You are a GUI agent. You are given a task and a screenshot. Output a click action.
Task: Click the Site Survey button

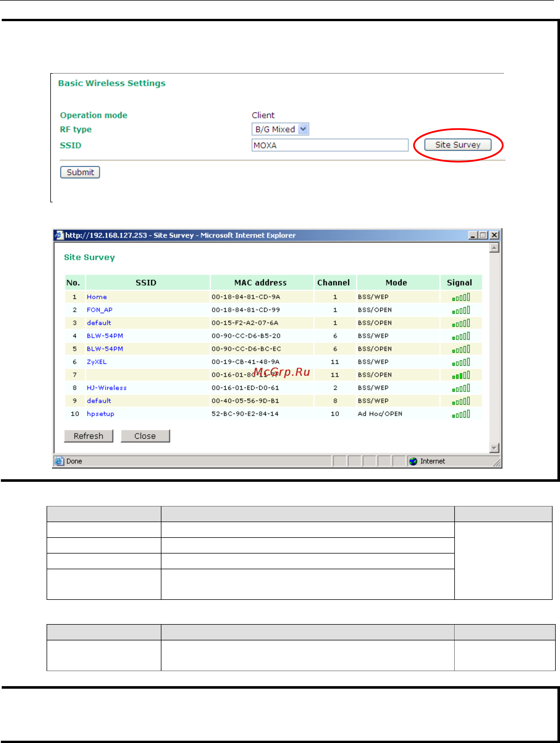click(458, 145)
